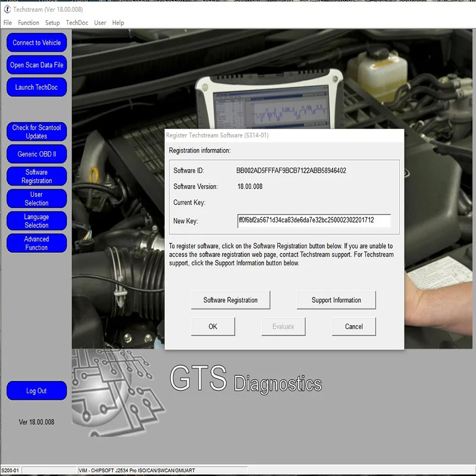The width and height of the screenshot is (476, 476).
Task: Open the Help menu
Action: (118, 23)
